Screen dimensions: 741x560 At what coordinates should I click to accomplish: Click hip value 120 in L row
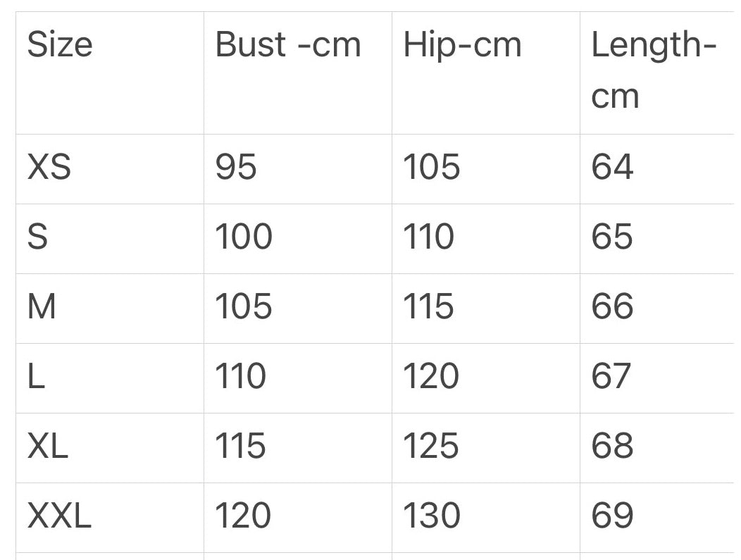pos(431,375)
